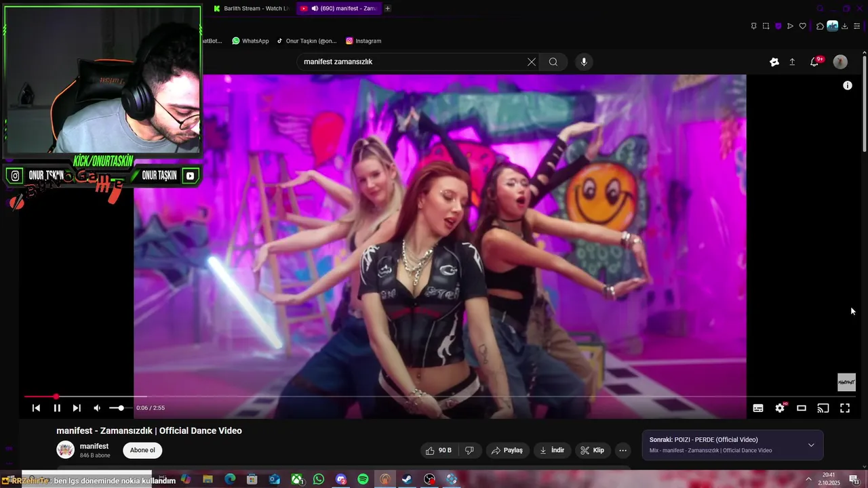Open the Windows notification center icon
The image size is (868, 488).
click(854, 479)
